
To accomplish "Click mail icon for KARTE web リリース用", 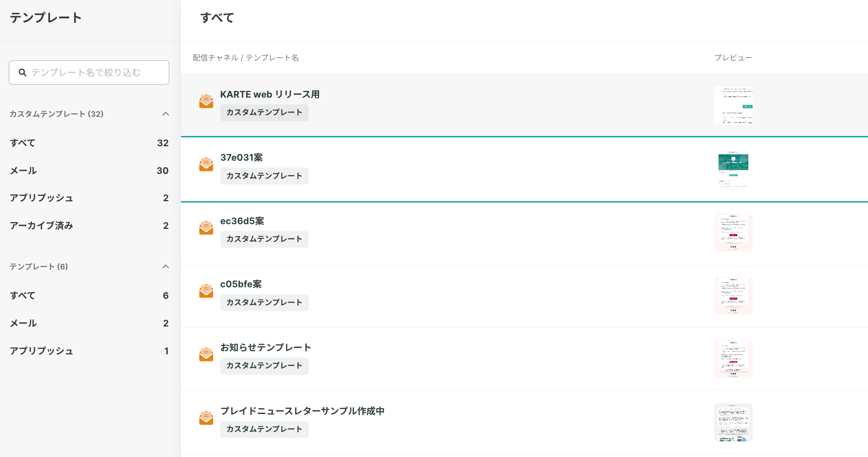I will coord(206,101).
